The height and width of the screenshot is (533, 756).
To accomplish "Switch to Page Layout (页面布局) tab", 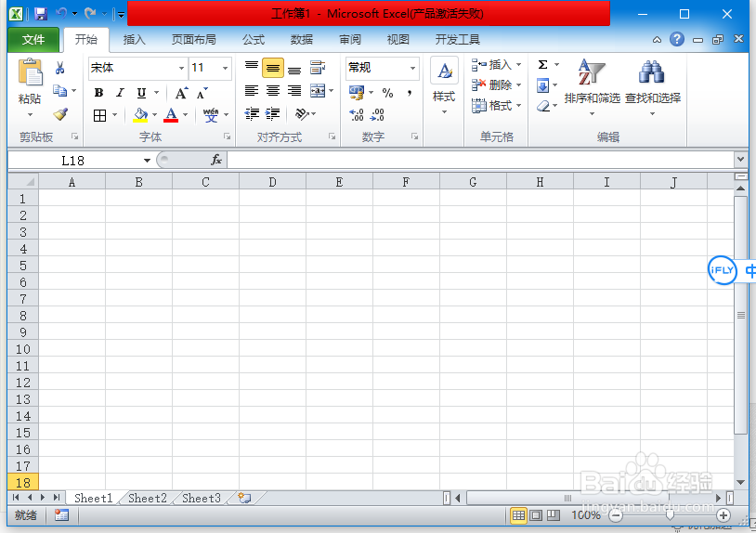I will [194, 40].
